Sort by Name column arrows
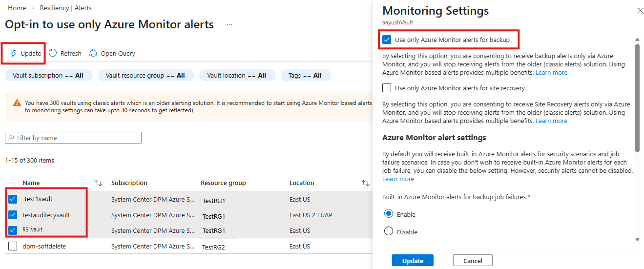 tap(98, 183)
